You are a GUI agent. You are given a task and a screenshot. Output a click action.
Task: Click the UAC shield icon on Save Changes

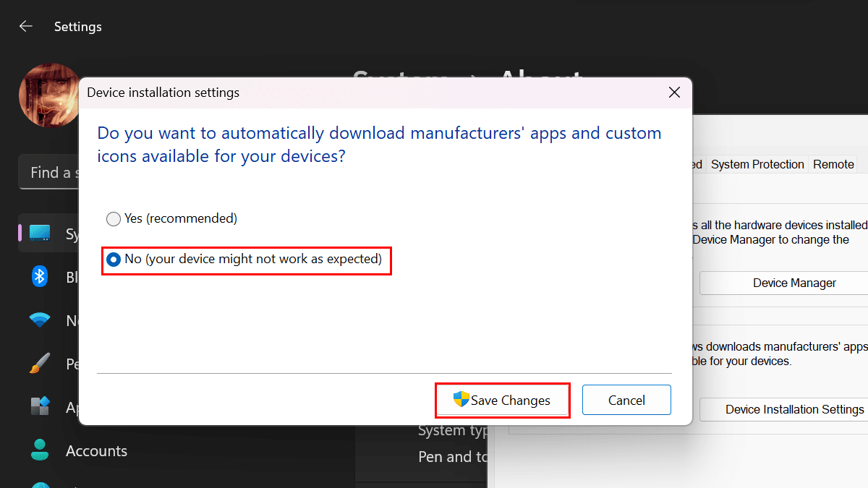tap(461, 399)
